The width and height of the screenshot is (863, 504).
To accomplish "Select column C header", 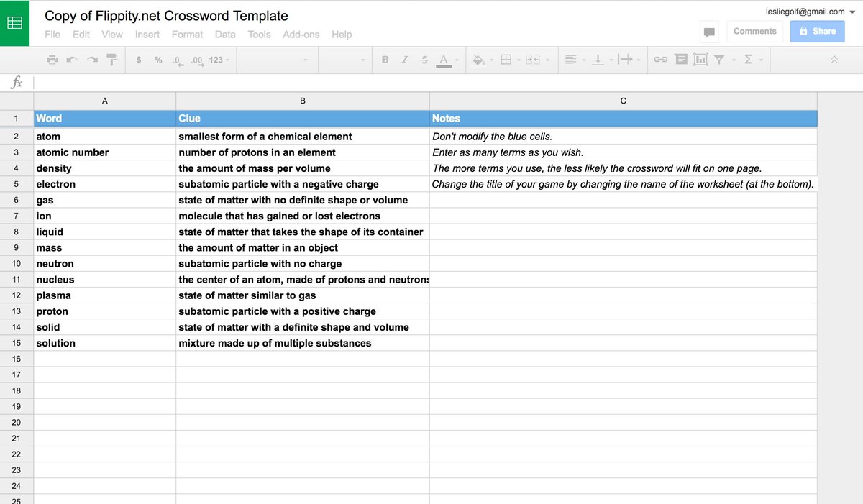I will 624,101.
